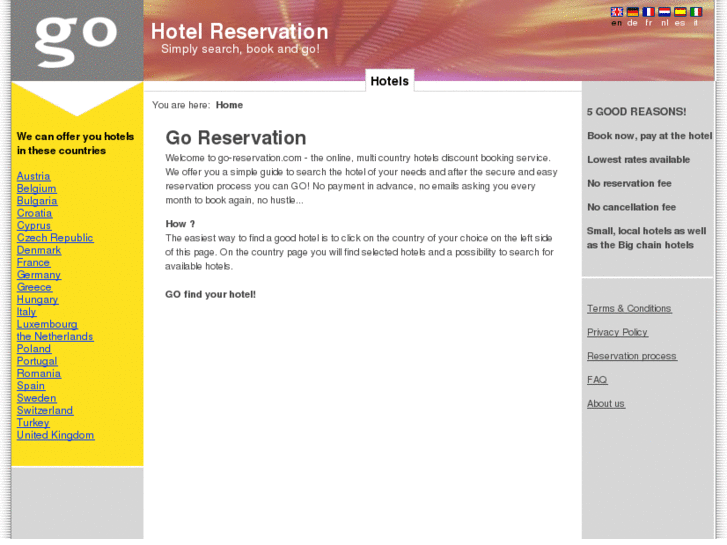This screenshot has height=545, width=727.
Task: Click the Cyprus link
Action: coord(34,225)
